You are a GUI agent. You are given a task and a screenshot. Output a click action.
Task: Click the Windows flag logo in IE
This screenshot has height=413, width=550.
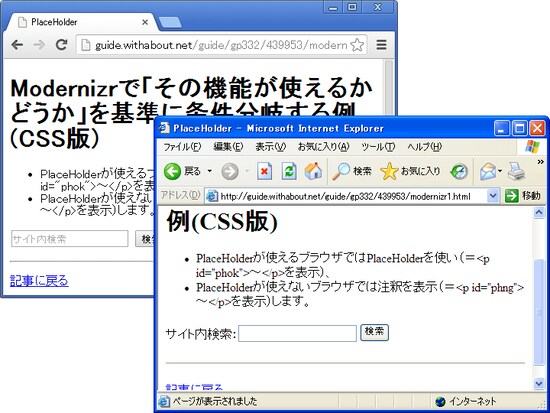point(532,147)
